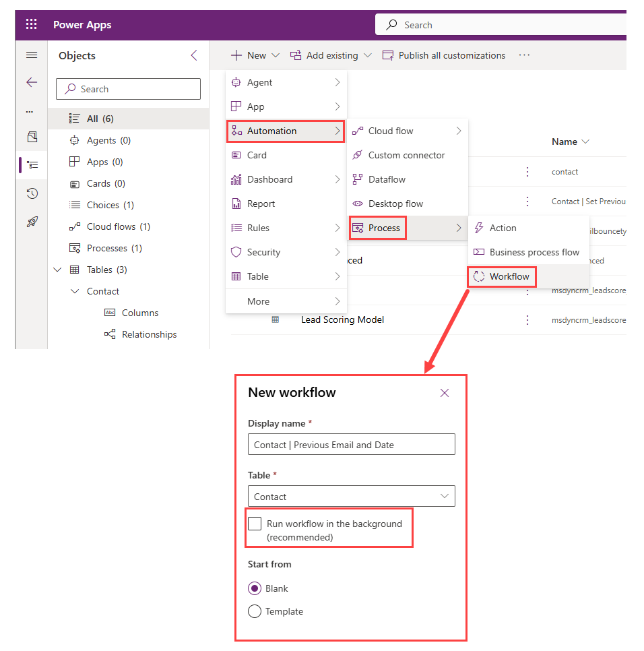The width and height of the screenshot is (644, 651).
Task: Toggle the hamburger navigation menu
Action: (x=32, y=55)
